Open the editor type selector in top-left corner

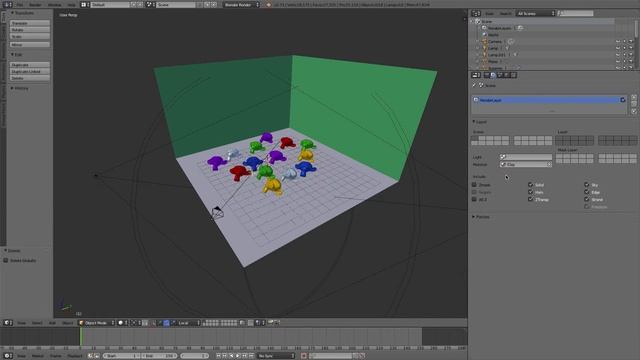[7, 4]
